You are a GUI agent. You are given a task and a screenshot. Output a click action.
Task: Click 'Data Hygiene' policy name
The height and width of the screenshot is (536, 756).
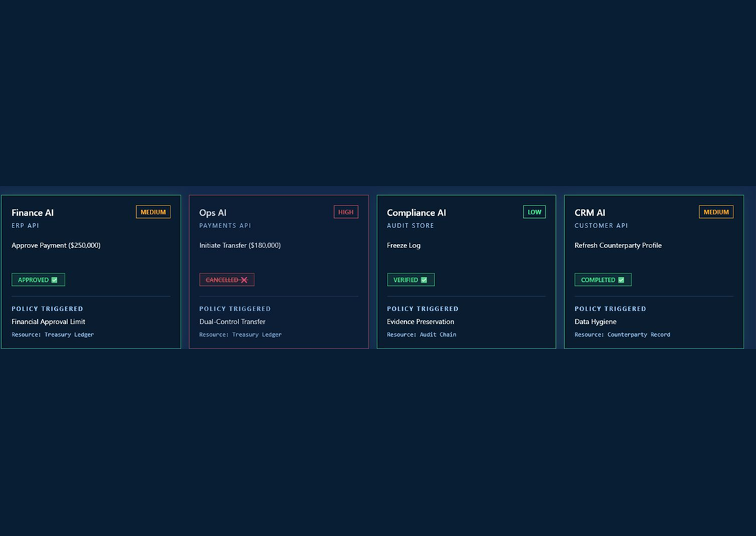[x=595, y=322]
